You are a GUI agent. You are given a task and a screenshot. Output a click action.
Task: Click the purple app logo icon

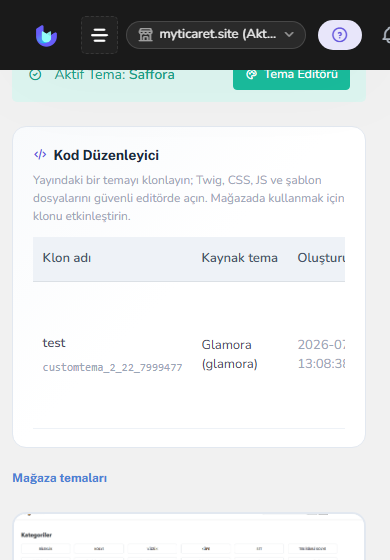coord(46,36)
